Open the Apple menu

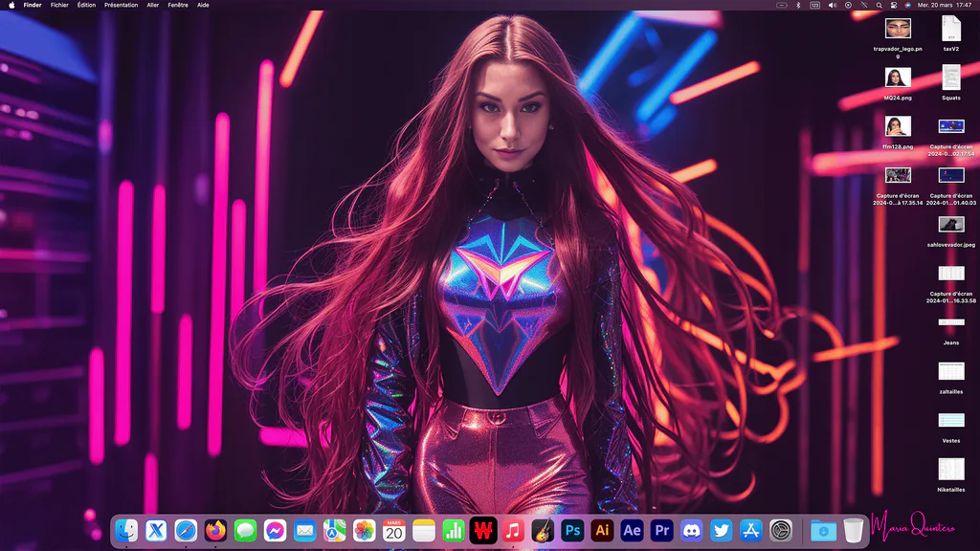pos(11,5)
